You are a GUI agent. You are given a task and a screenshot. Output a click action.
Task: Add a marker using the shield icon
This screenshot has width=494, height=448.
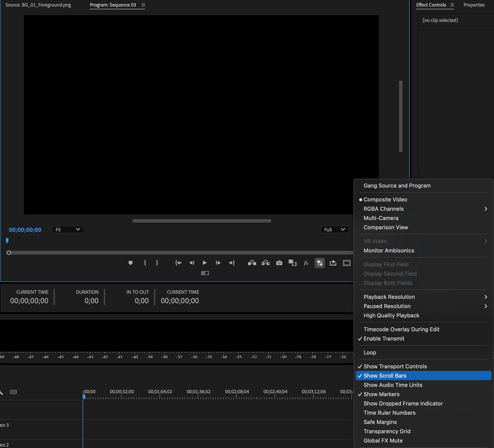pyautogui.click(x=130, y=263)
